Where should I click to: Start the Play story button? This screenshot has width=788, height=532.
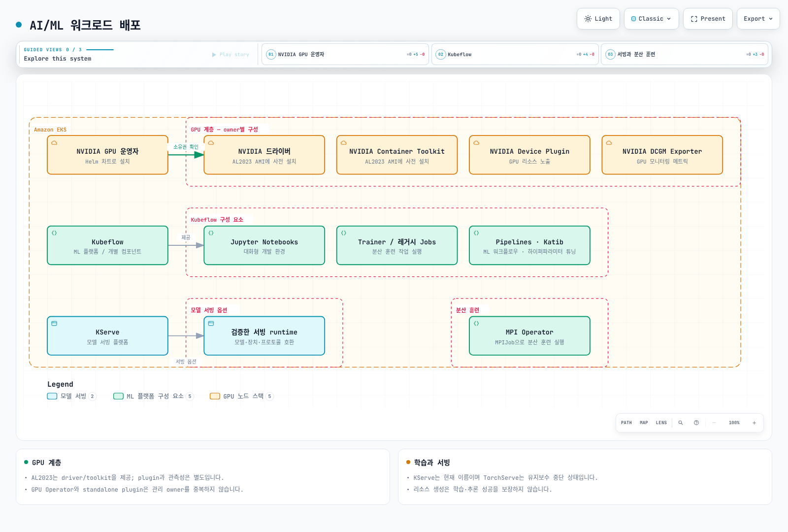[x=230, y=55]
